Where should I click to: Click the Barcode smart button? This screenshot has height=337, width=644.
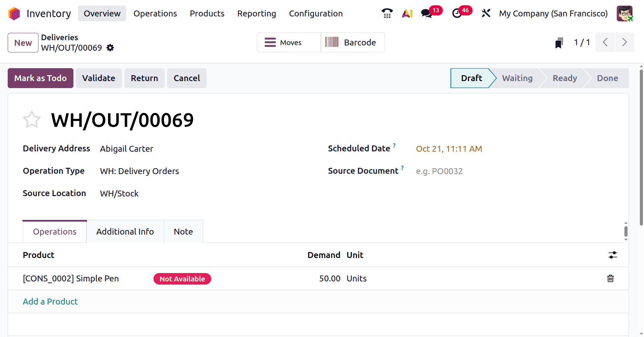coord(352,43)
